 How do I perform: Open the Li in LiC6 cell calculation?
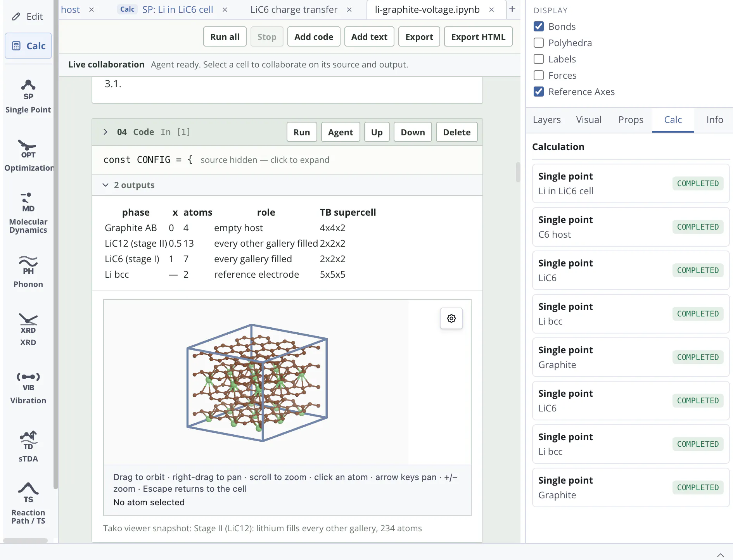coord(631,183)
